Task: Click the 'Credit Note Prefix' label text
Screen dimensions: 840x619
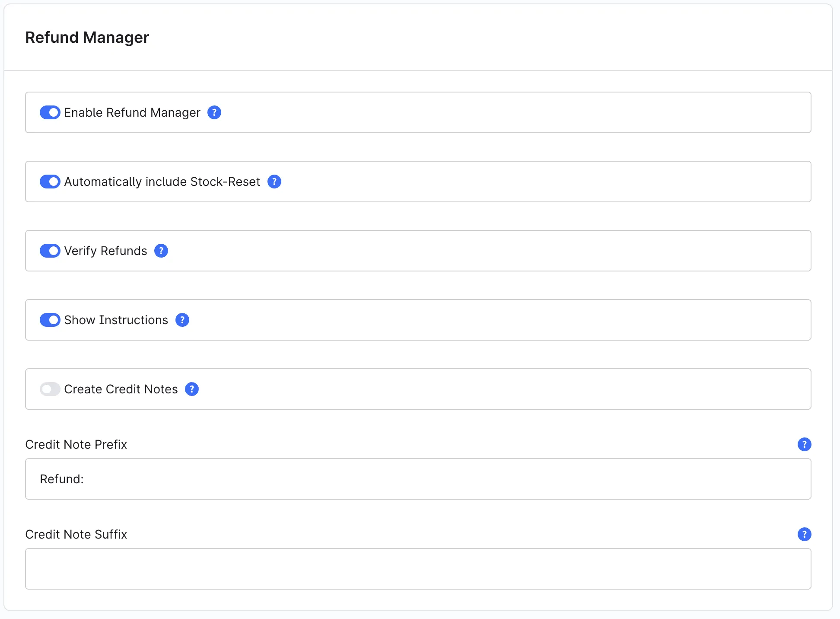Action: point(76,444)
